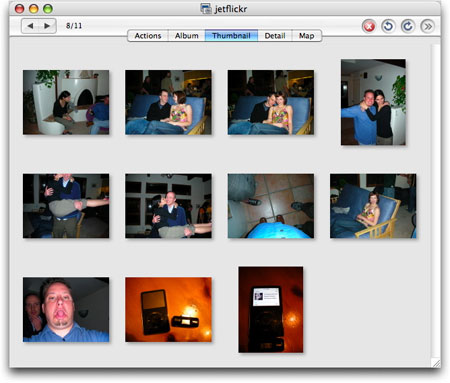450x383 pixels.
Task: Select the portrait photo of the lit iPod screen
Action: click(x=271, y=310)
